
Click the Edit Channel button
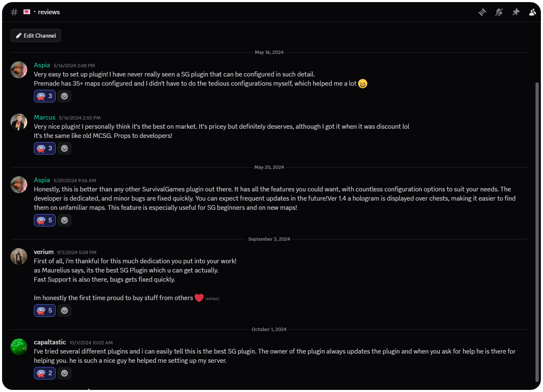[36, 36]
